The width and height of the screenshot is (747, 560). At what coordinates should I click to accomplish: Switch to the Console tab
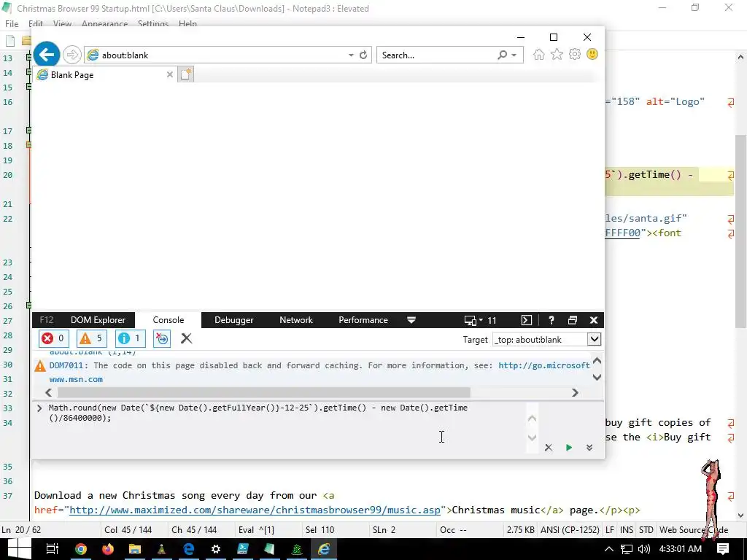[x=169, y=320]
